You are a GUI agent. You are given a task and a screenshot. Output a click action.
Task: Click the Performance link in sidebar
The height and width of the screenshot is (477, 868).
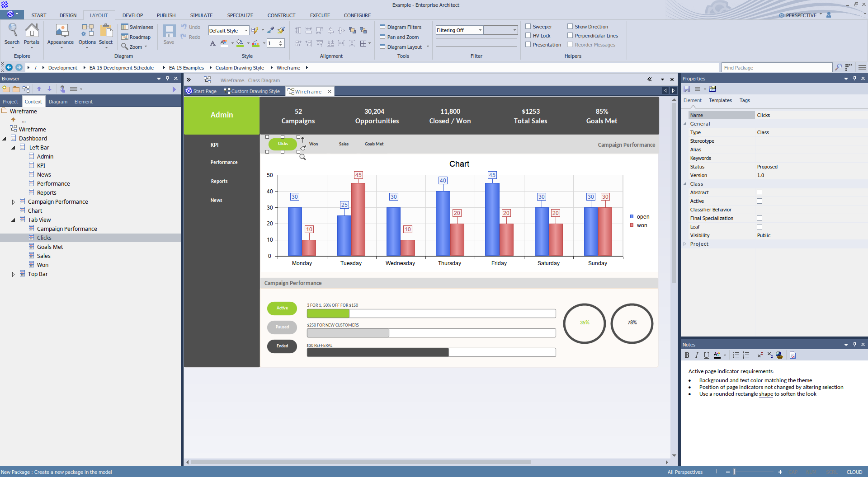coord(224,162)
